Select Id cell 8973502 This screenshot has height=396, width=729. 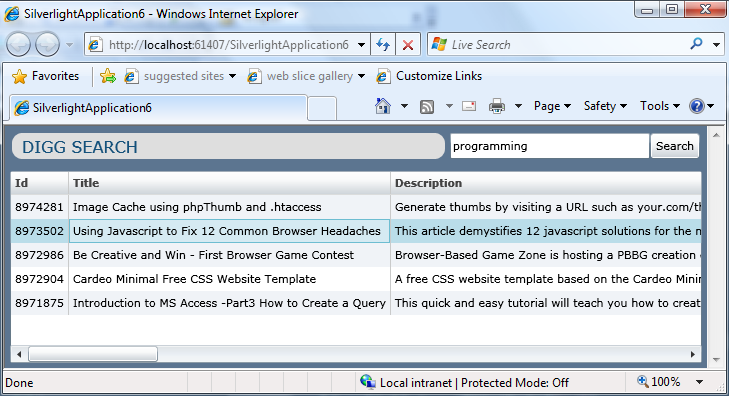pos(40,231)
